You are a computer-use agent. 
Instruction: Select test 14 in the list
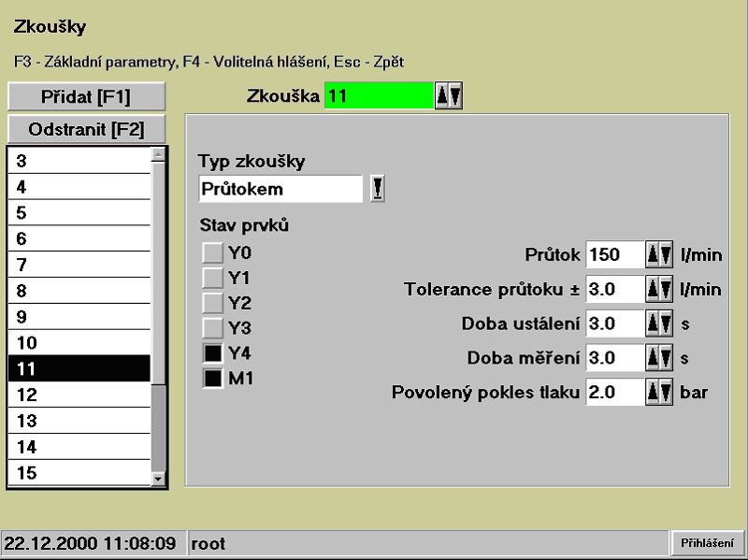79,447
